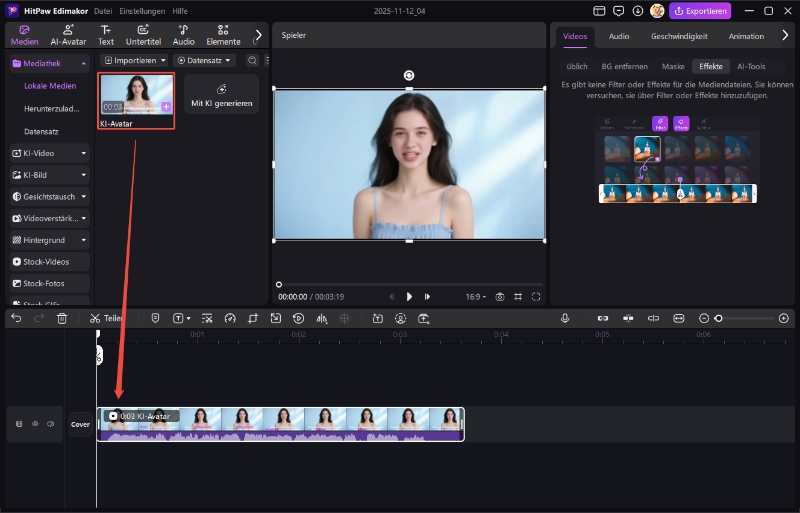Screen dimensions: 800x513
Task: Switch to the Geschwindigkeit tab
Action: (x=679, y=36)
